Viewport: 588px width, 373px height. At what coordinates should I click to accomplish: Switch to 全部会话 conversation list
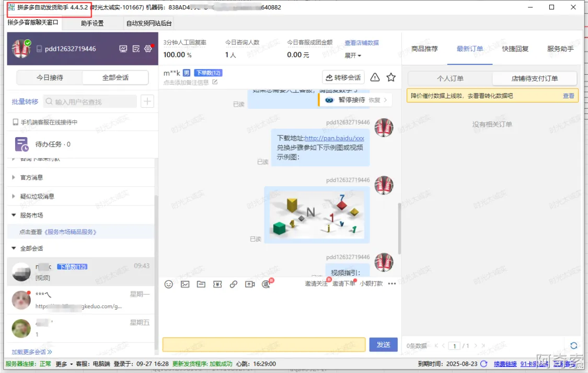coord(116,77)
